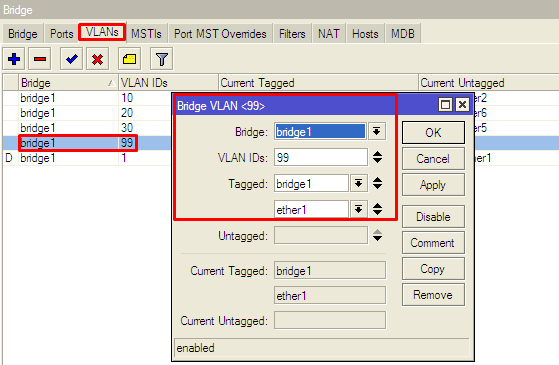The image size is (559, 365).
Task: Click the Bridge field containing bridge1
Action: [320, 131]
